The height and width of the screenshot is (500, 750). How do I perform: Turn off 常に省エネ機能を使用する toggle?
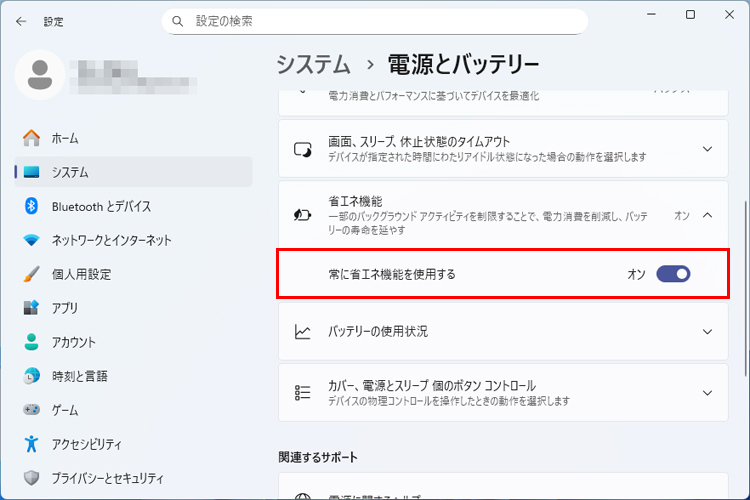673,274
